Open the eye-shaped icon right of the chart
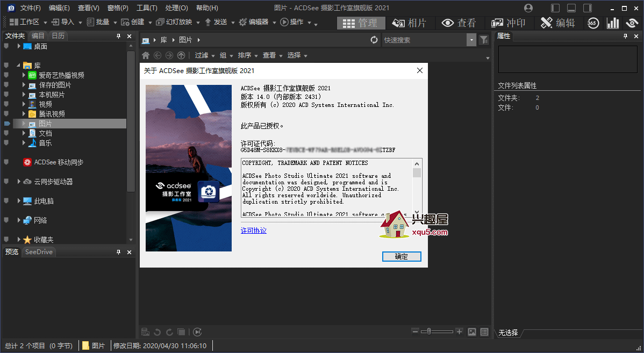The height and width of the screenshot is (353, 644). (633, 23)
